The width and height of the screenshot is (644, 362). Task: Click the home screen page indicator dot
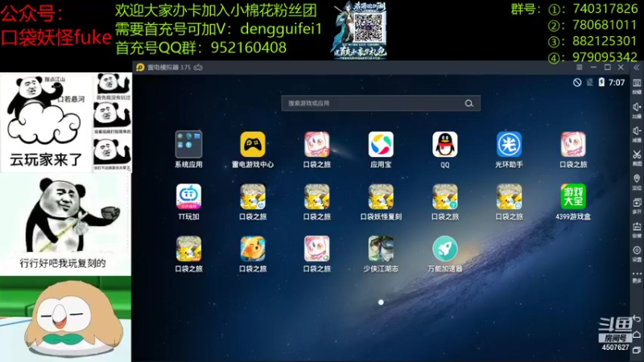click(381, 302)
